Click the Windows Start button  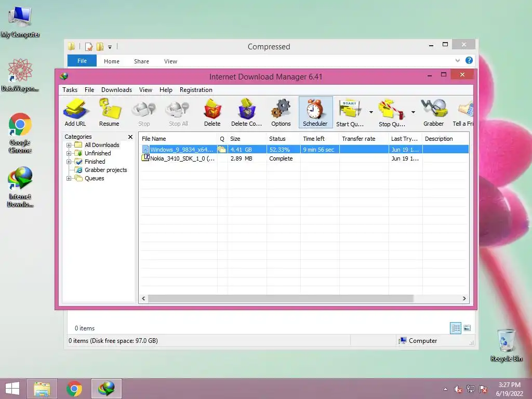12,389
